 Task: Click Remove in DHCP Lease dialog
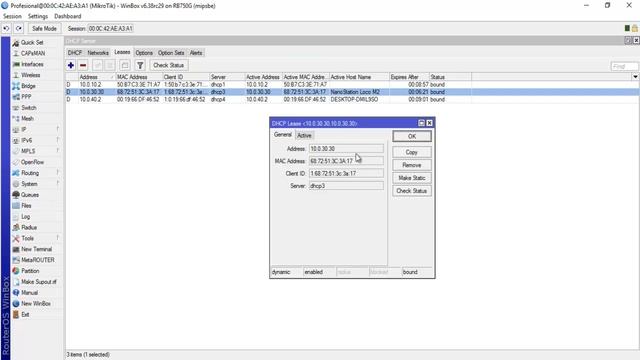click(412, 165)
